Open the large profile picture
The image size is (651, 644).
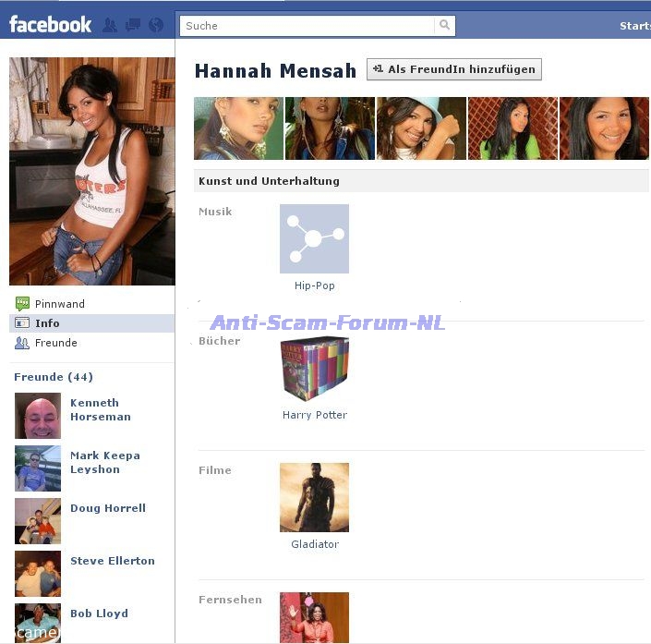[x=91, y=171]
